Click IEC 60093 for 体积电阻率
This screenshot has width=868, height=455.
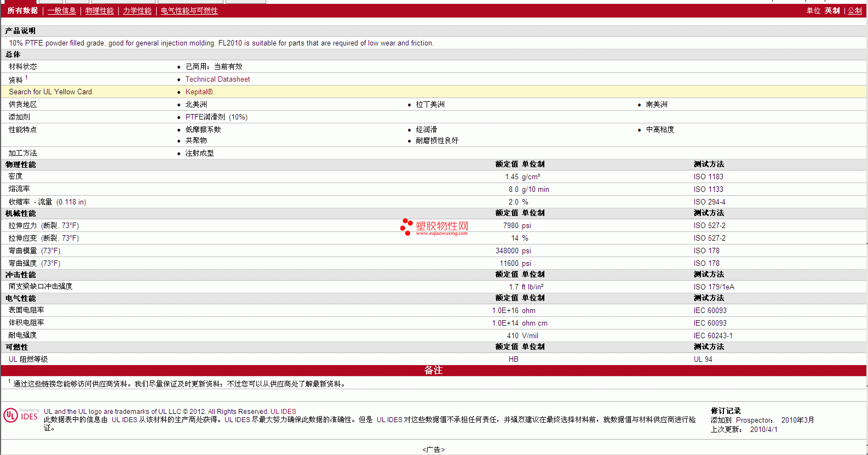[710, 323]
